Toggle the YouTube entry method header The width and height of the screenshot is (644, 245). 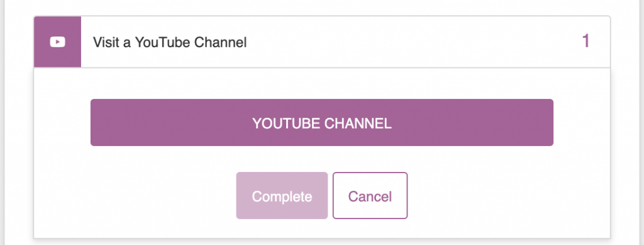click(x=321, y=42)
